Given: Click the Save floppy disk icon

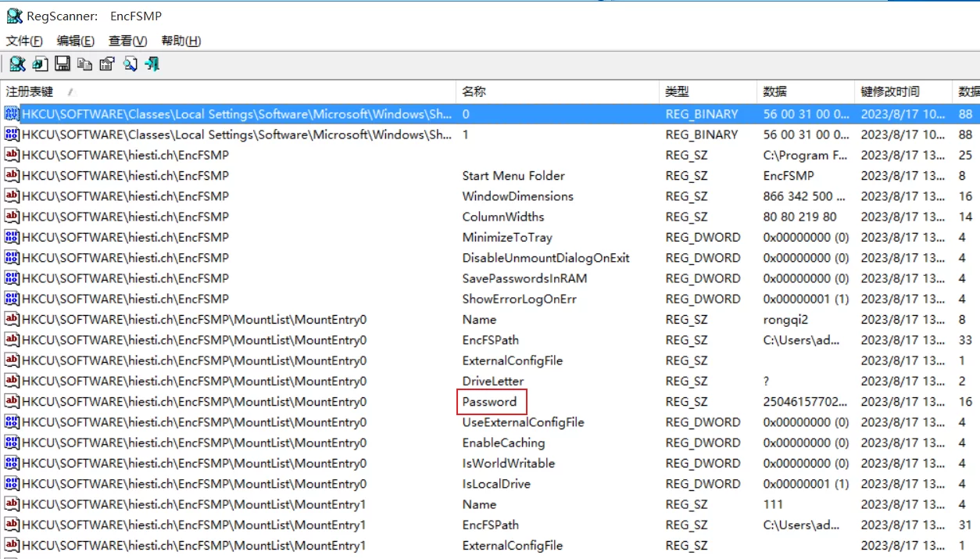Looking at the screenshot, I should [x=63, y=64].
